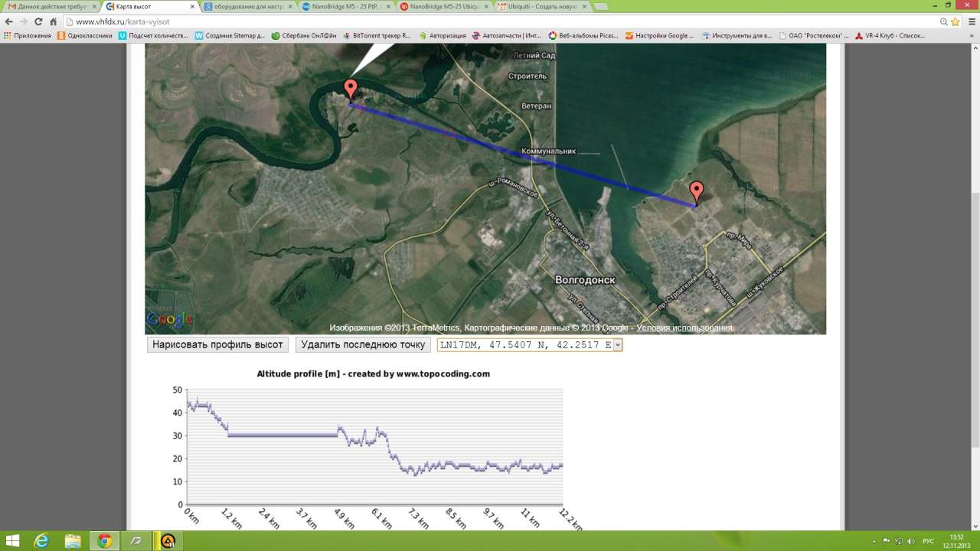Go back with the browser back arrow
This screenshot has width=980, height=551.
(8, 21)
